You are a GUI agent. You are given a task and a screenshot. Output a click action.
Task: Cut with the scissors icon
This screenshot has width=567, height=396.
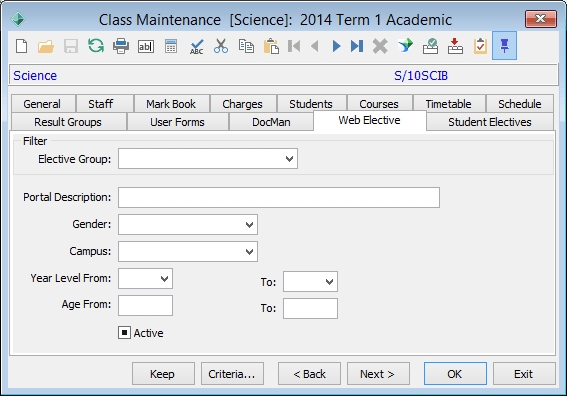coord(221,46)
